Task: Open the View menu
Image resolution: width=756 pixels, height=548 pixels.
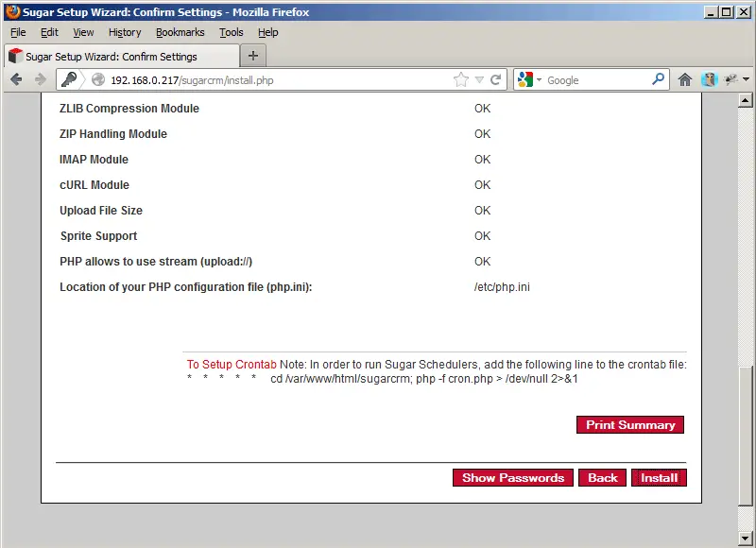Action: pos(83,32)
